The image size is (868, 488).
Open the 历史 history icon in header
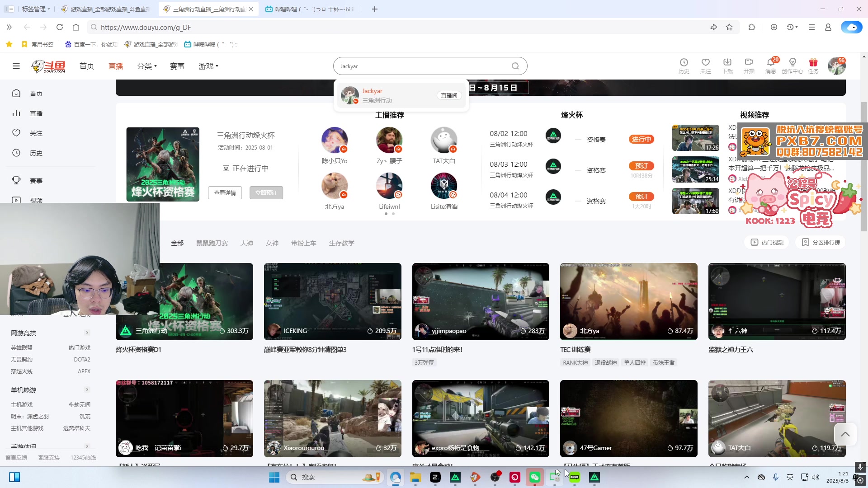684,66
